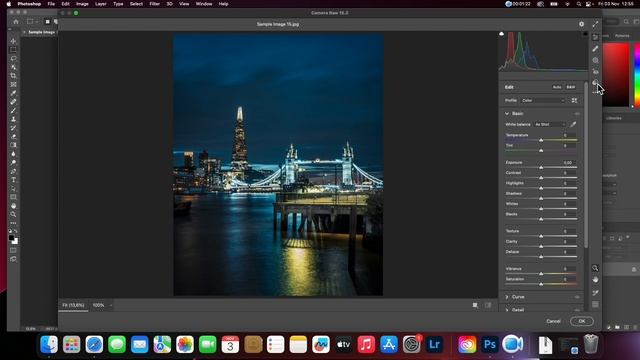
Task: Click the edit panel vertical scrollbar
Action: pos(586,164)
